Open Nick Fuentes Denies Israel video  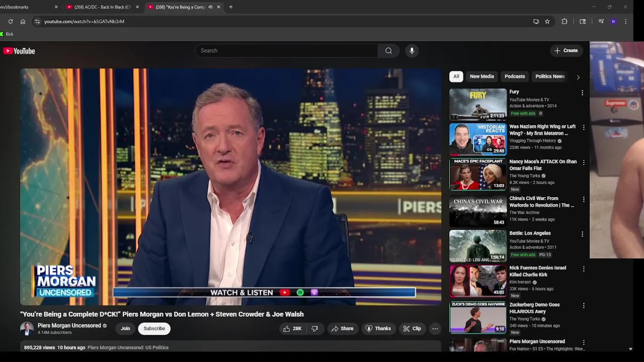click(x=537, y=271)
